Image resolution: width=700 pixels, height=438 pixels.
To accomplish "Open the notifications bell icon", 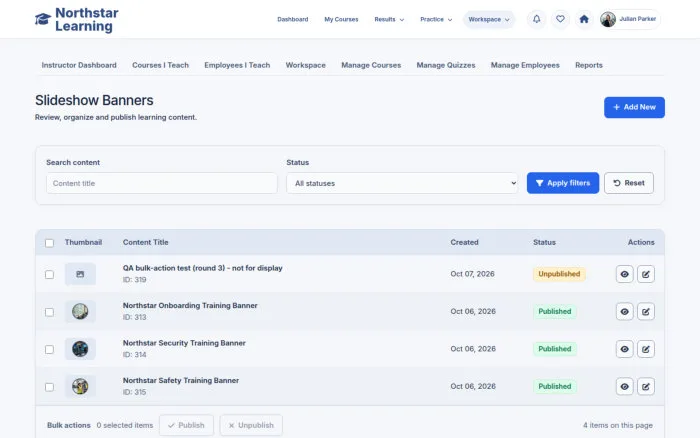I will pos(537,19).
